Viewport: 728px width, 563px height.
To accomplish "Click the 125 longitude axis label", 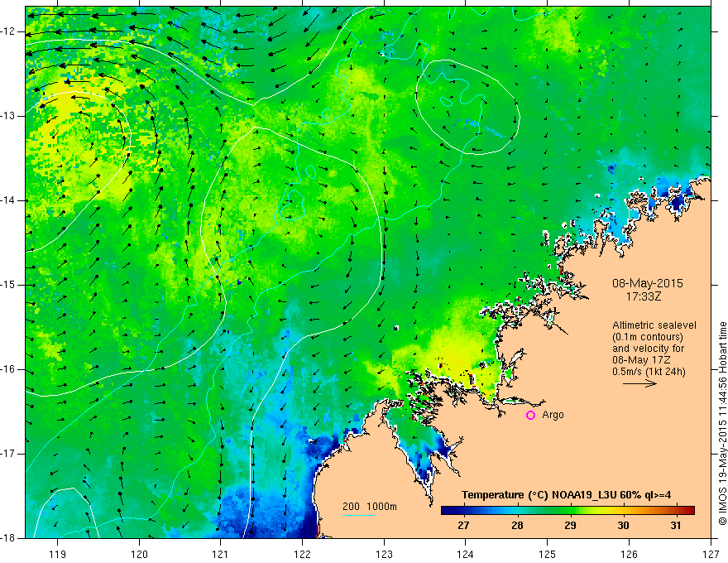I will coord(548,554).
